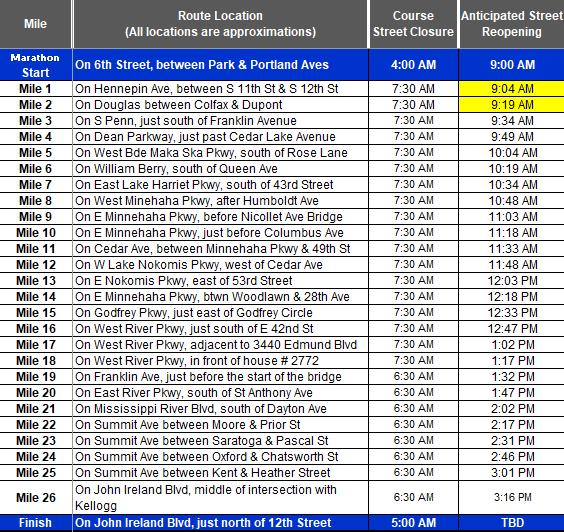Click the 'Mile 7' label
564x532 pixels.
(35, 185)
